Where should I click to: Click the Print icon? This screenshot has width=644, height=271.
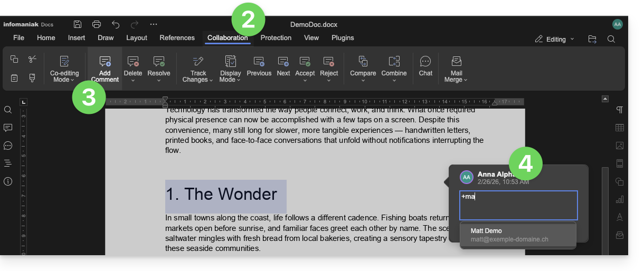click(x=97, y=24)
